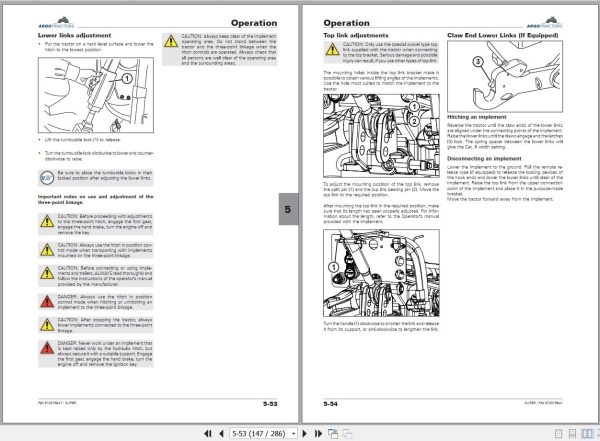Click the caution triangle in the top link caution box
The width and height of the screenshot is (600, 441).
pyautogui.click(x=333, y=49)
